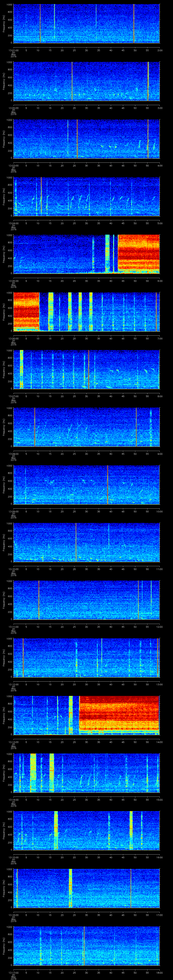
Task: Pick the spectrogram panel starting at 13:15:00
Action: [87, 831]
